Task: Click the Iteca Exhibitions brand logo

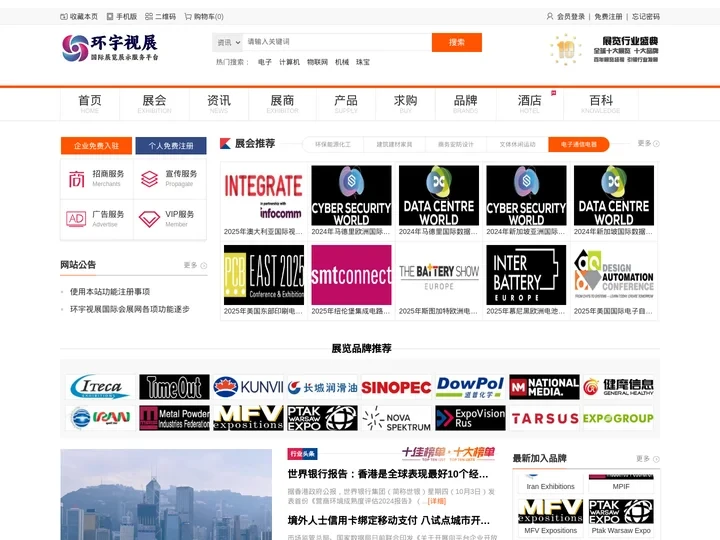Action: (x=101, y=387)
